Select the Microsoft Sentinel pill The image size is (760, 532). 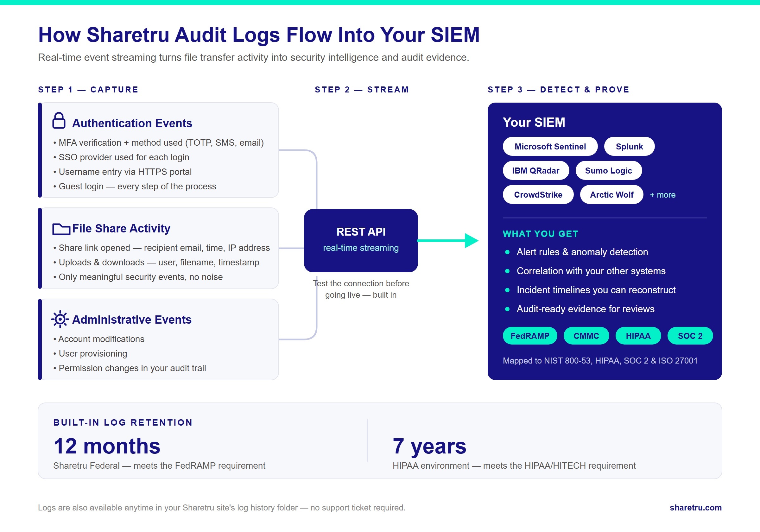coord(550,146)
